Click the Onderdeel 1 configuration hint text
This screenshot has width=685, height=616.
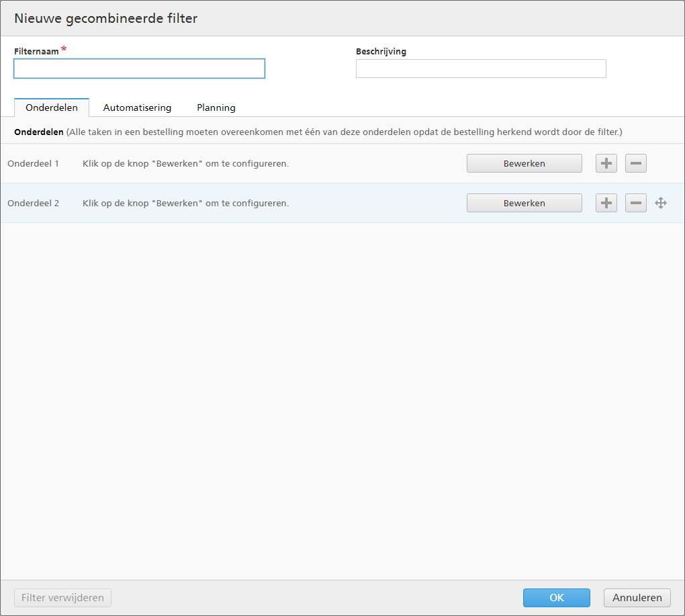pos(185,163)
